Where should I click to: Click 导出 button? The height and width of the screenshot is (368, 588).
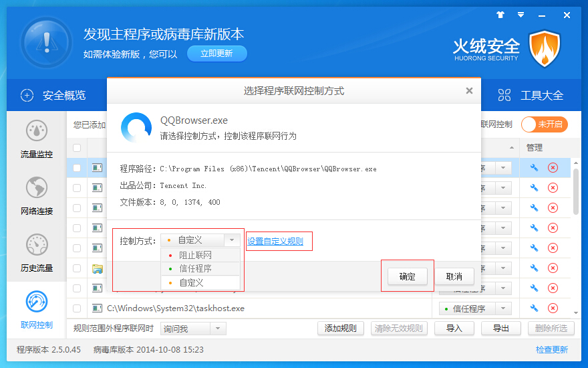[x=500, y=329]
